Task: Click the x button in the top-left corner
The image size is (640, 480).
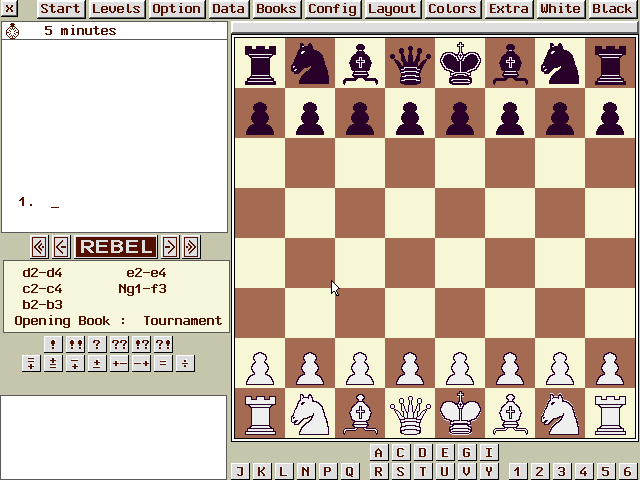Action: (9, 9)
